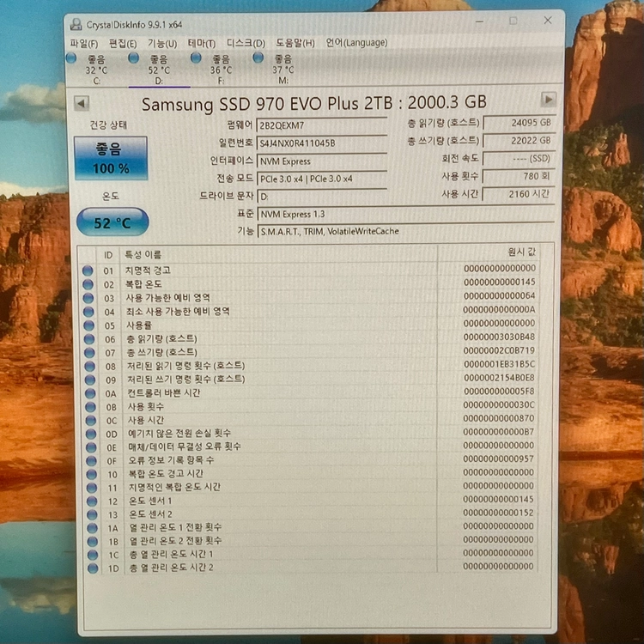Click total host writes value 22022 GB
The width and height of the screenshot is (644, 644).
(519, 141)
